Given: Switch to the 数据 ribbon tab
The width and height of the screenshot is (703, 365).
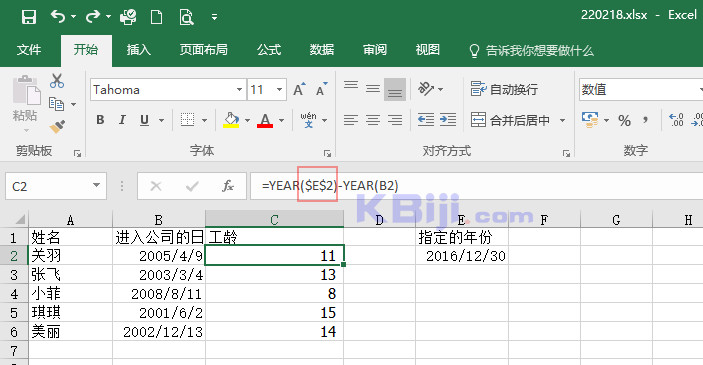Looking at the screenshot, I should tap(321, 49).
